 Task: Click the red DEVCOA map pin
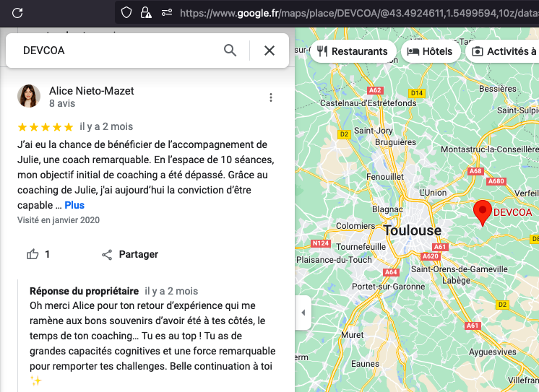(x=482, y=213)
